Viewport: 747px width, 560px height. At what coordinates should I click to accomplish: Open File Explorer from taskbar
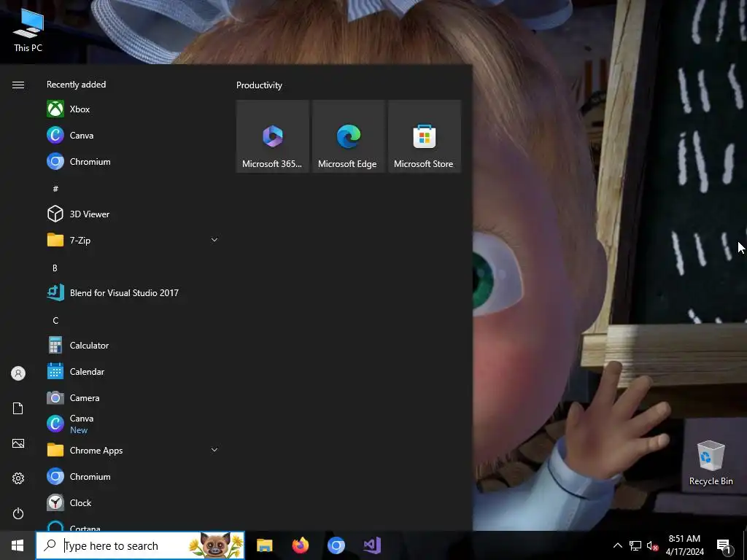(x=264, y=545)
